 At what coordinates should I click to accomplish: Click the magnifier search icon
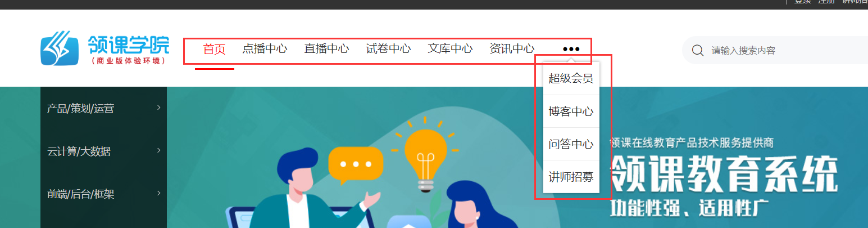(698, 51)
